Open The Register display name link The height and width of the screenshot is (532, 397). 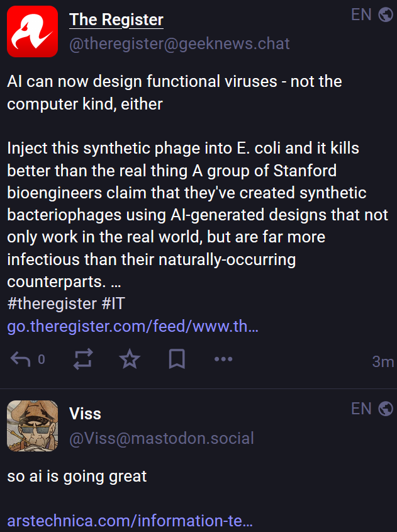(116, 20)
